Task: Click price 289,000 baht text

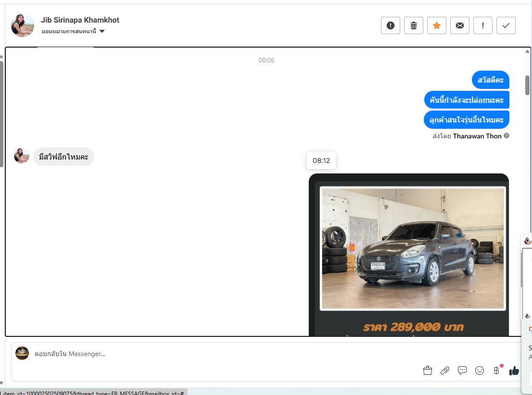Action: (413, 327)
